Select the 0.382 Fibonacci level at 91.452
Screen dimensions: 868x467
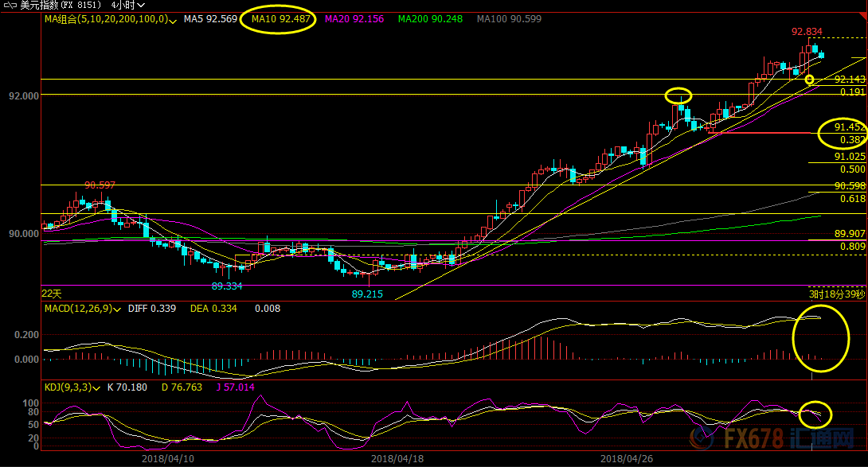pos(851,140)
